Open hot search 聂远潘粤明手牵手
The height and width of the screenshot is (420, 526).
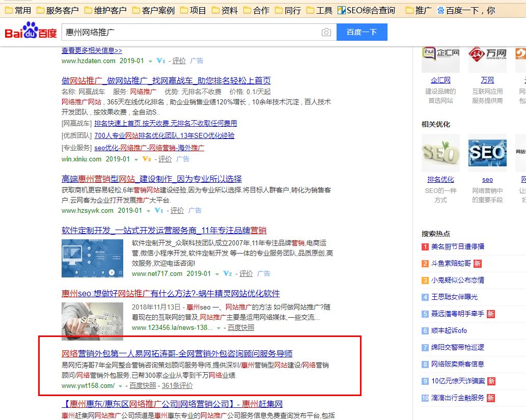pos(458,314)
